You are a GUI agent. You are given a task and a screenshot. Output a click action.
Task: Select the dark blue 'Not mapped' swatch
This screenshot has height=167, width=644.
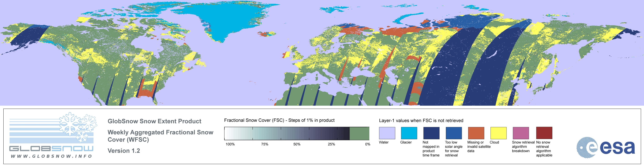click(431, 133)
